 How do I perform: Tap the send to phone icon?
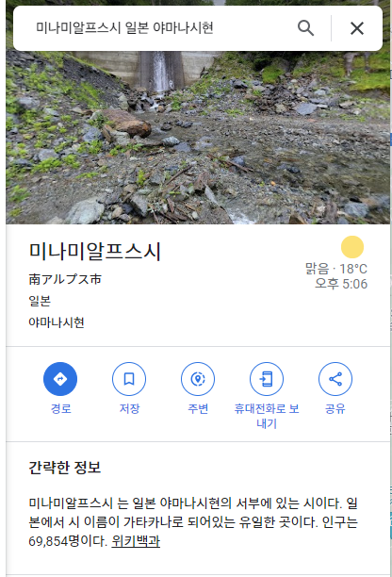267,379
